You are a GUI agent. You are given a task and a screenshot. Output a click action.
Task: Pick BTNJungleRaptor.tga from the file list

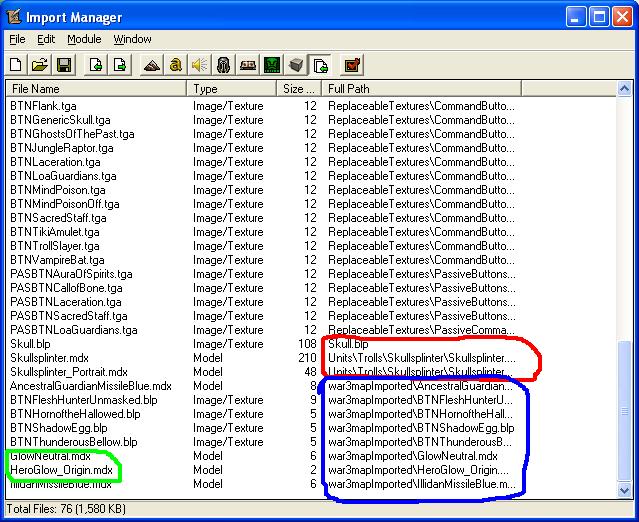62,148
